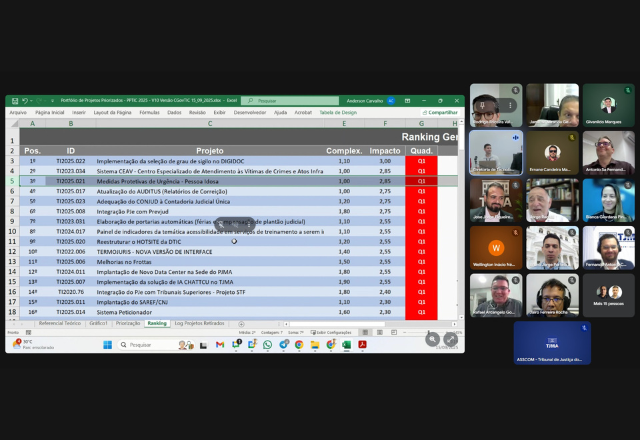Open the Log Projetos Retirados sheet tab
The width and height of the screenshot is (640, 440).
tap(198, 324)
